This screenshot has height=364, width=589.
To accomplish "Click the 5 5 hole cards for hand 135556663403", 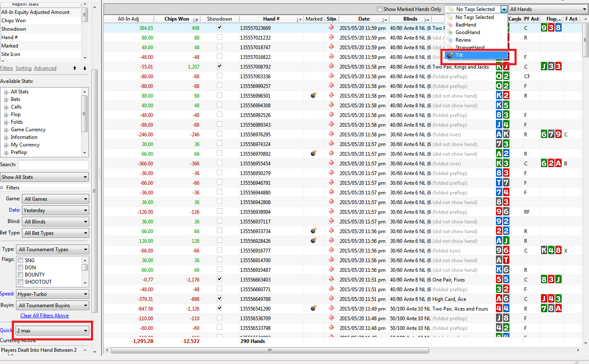I will (x=502, y=279).
